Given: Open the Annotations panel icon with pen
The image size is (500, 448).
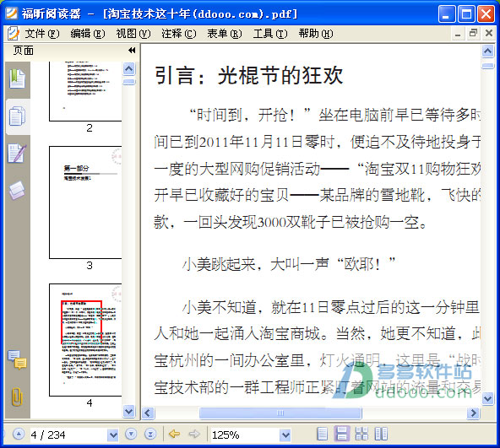Looking at the screenshot, I should pos(17,154).
